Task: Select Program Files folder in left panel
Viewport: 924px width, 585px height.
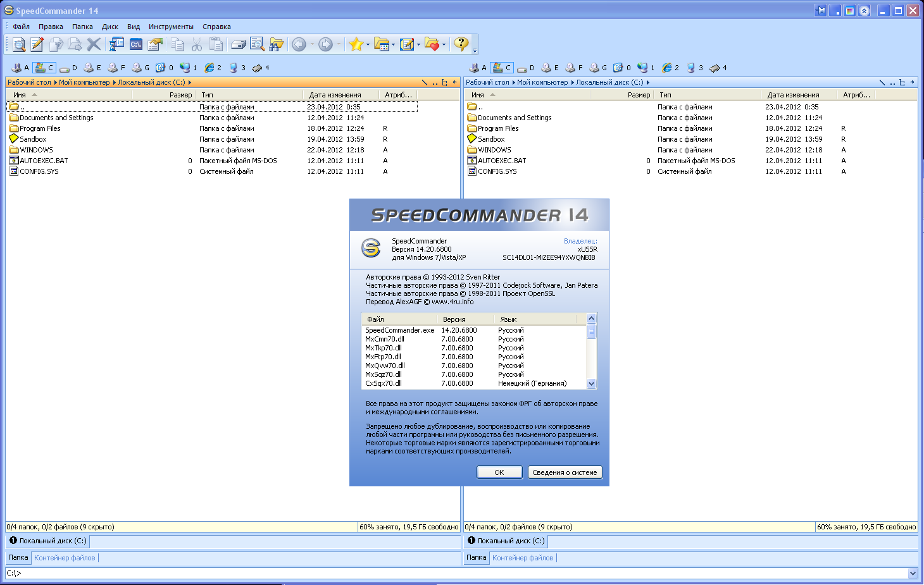Action: coord(40,128)
